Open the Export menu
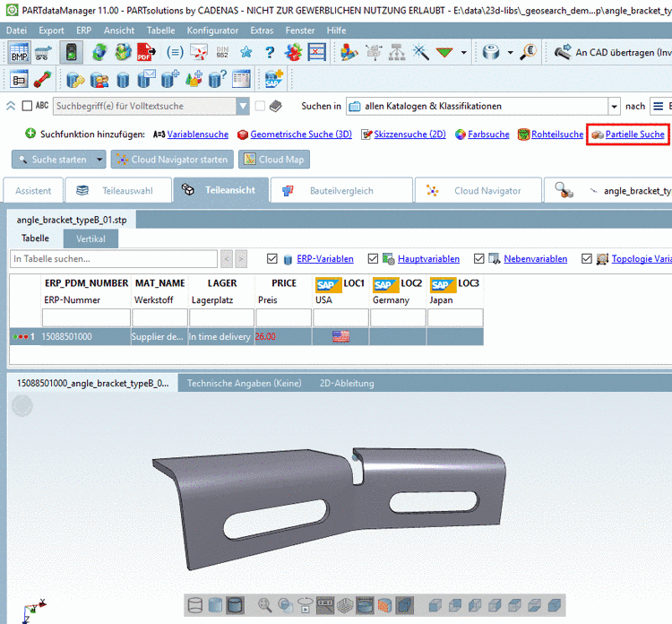 pos(51,30)
